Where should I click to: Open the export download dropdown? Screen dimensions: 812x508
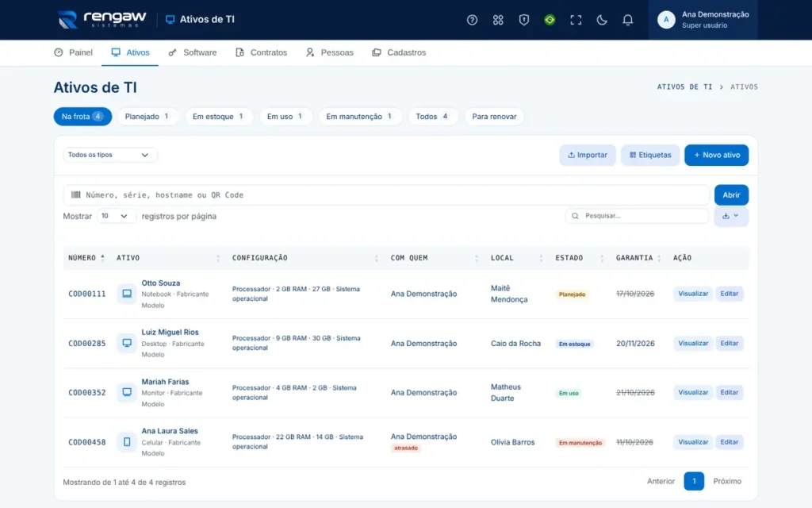click(x=730, y=216)
